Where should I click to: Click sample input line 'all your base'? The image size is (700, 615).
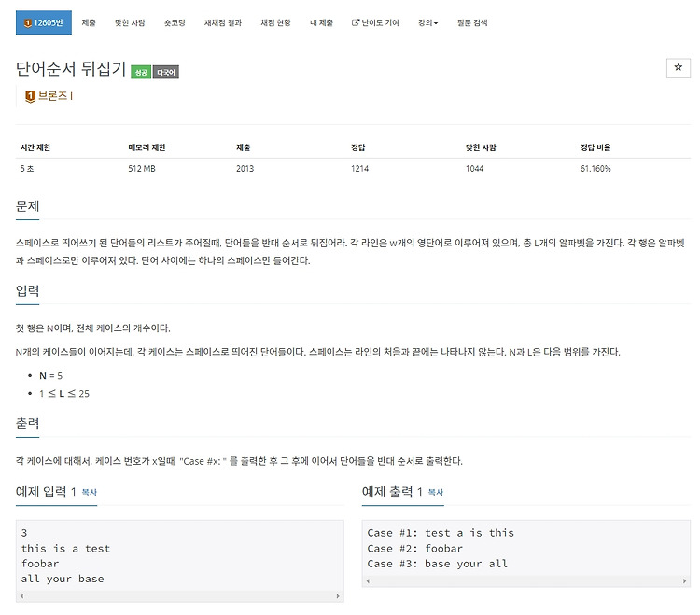click(63, 579)
